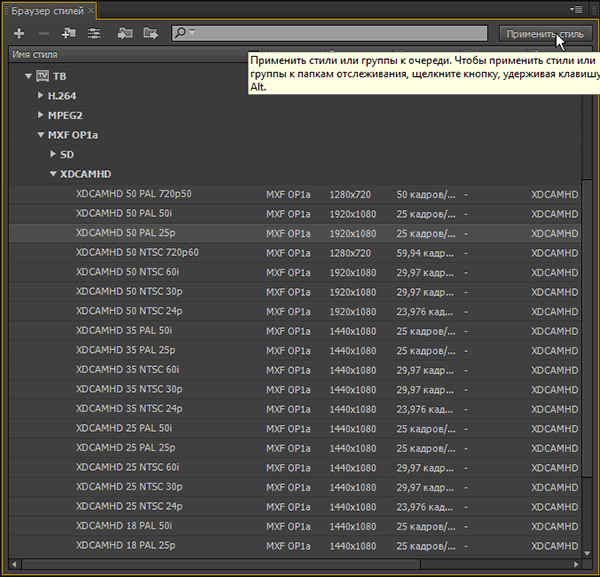Click the TV icon beside ТВ group
The height and width of the screenshot is (577, 600).
coord(42,76)
